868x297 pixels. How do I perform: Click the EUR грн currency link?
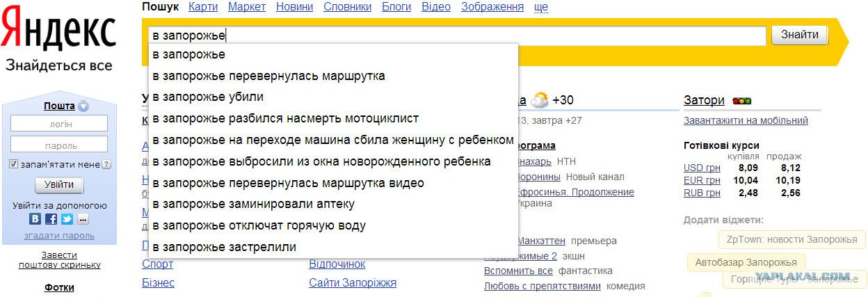(x=702, y=180)
